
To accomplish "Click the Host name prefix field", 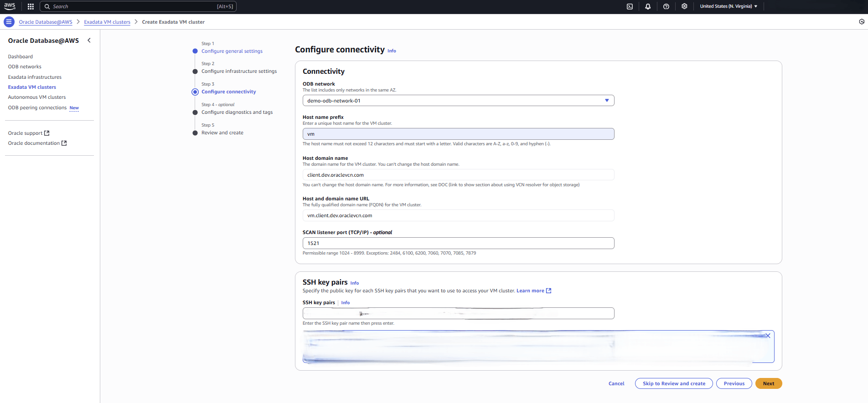I will pos(458,134).
